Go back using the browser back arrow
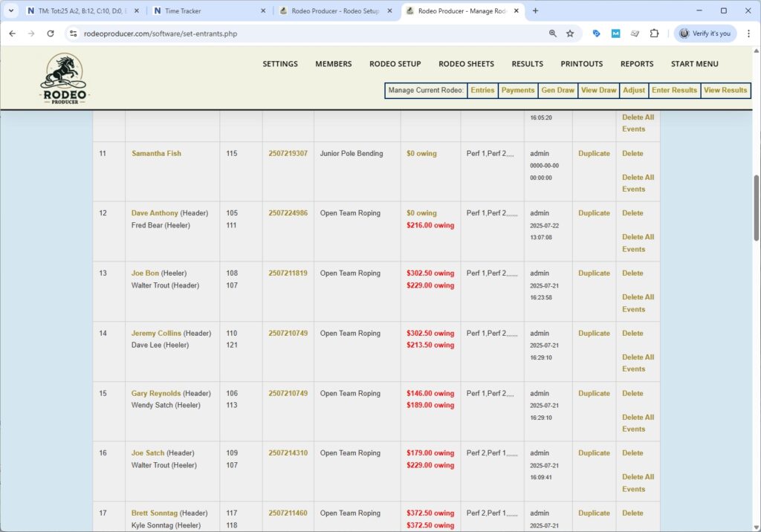 click(13, 33)
